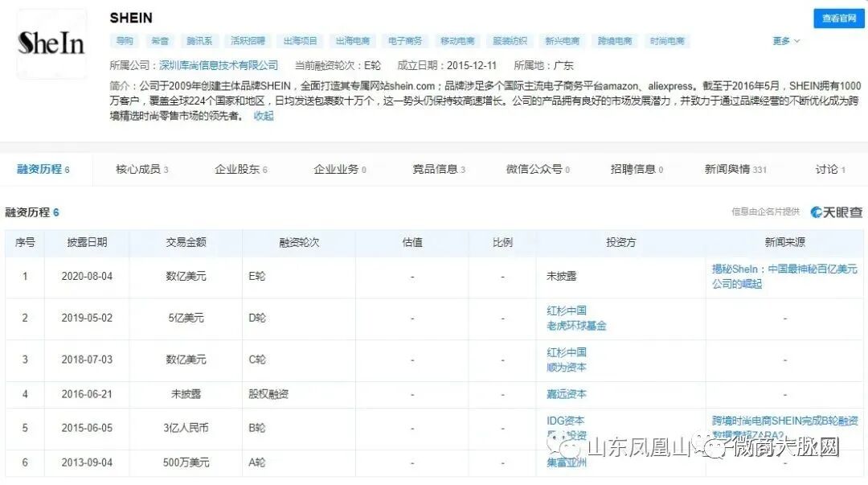Click the 交易金额 column header

coord(186,242)
